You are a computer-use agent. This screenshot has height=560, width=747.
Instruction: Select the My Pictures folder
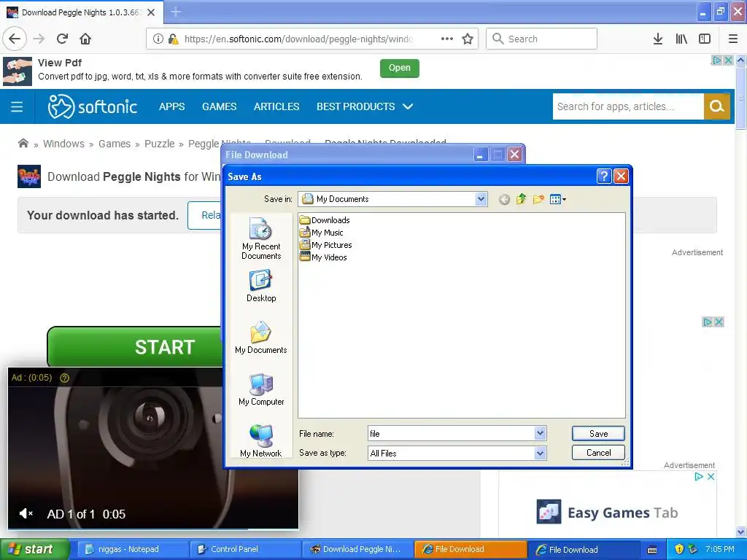(x=326, y=245)
